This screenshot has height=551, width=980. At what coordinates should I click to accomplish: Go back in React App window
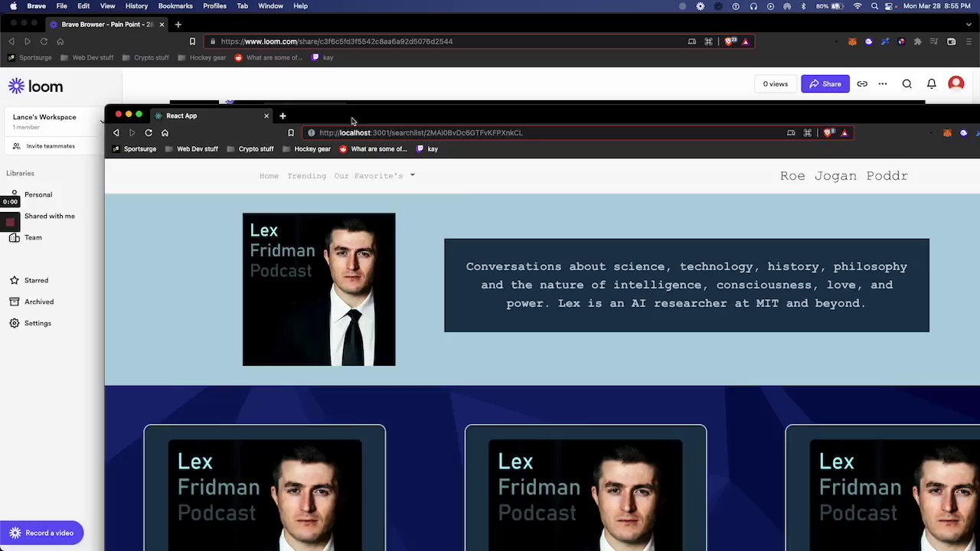point(116,132)
